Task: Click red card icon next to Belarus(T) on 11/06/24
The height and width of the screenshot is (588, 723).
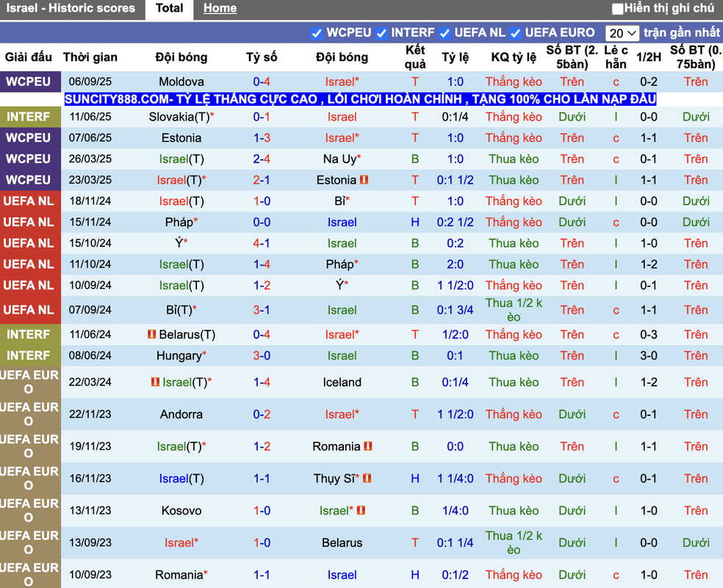Action: (x=151, y=334)
